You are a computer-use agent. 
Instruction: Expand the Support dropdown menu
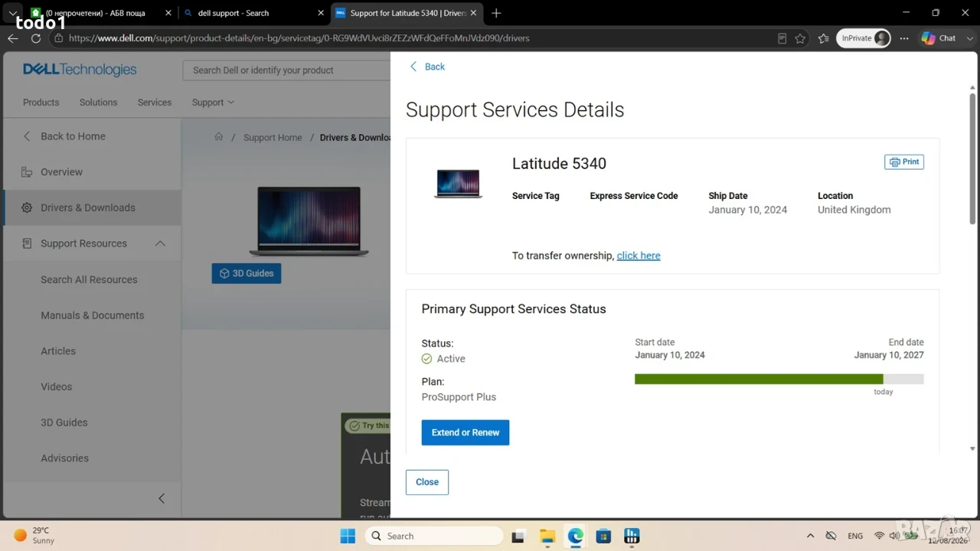(x=213, y=103)
